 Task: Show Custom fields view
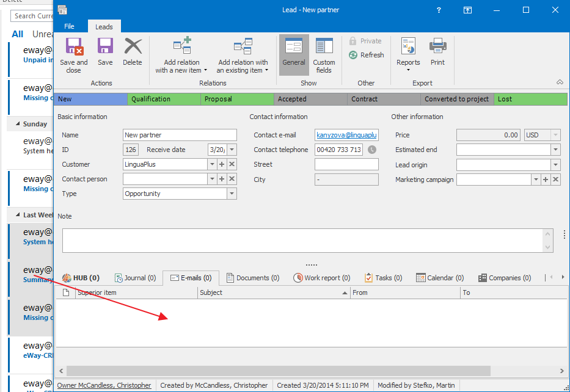pyautogui.click(x=324, y=55)
